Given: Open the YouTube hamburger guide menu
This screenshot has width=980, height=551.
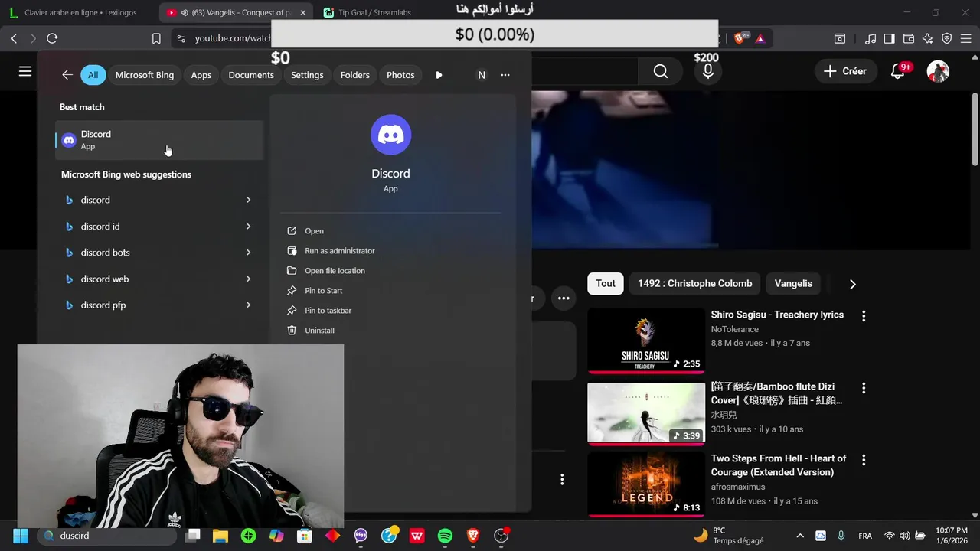Looking at the screenshot, I should (25, 71).
